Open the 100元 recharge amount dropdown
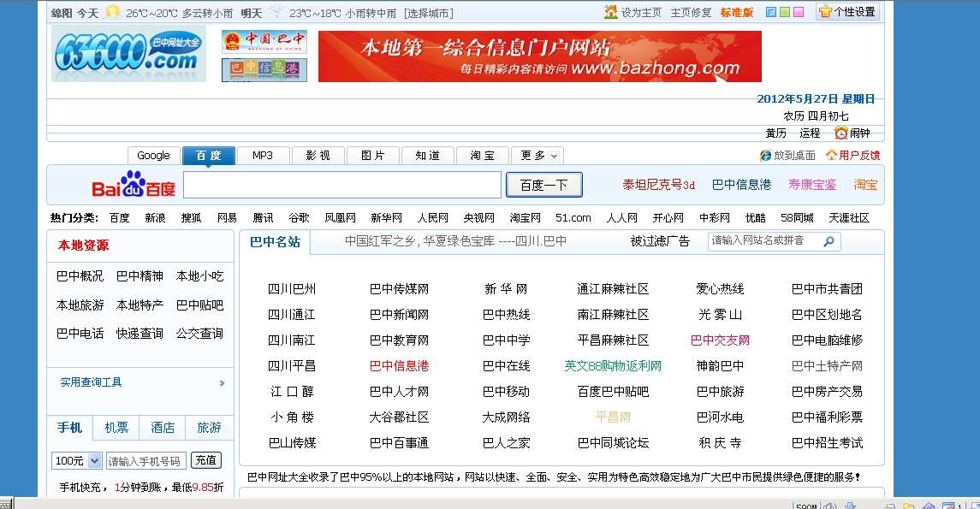 (x=75, y=460)
